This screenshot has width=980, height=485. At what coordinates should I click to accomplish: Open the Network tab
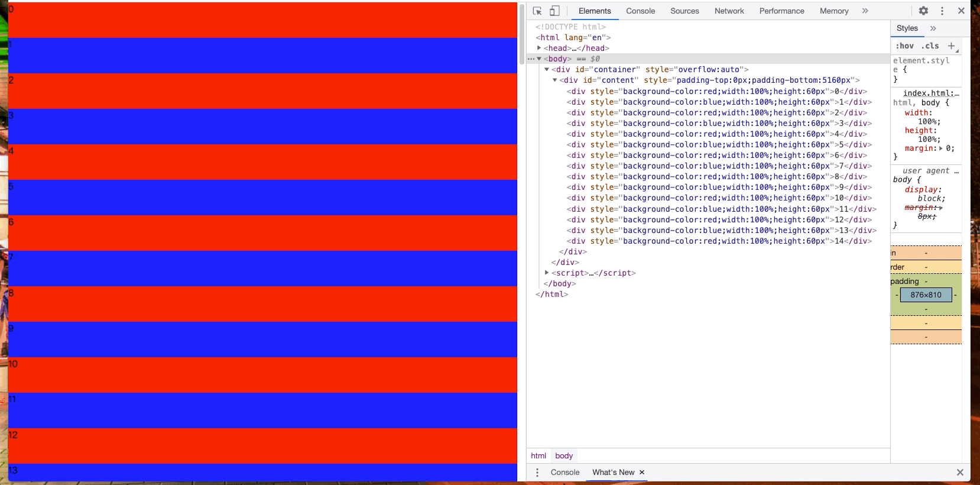pyautogui.click(x=729, y=11)
